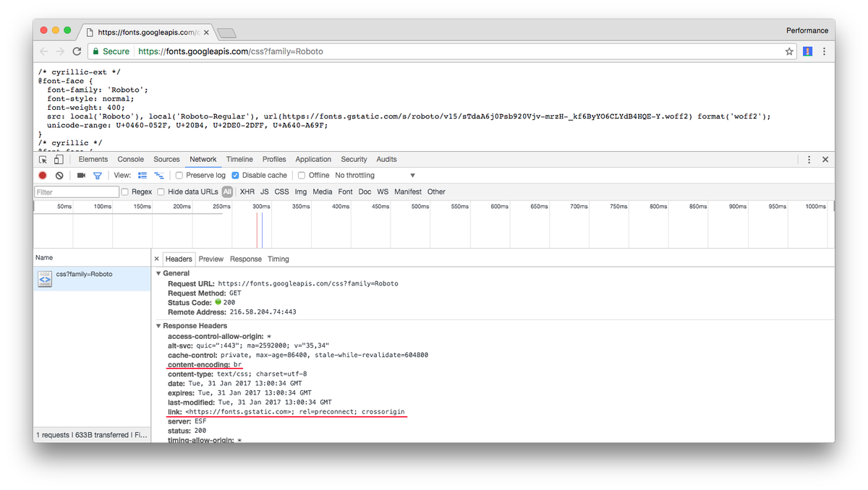
Task: Switch to large request rows view
Action: [x=142, y=176]
